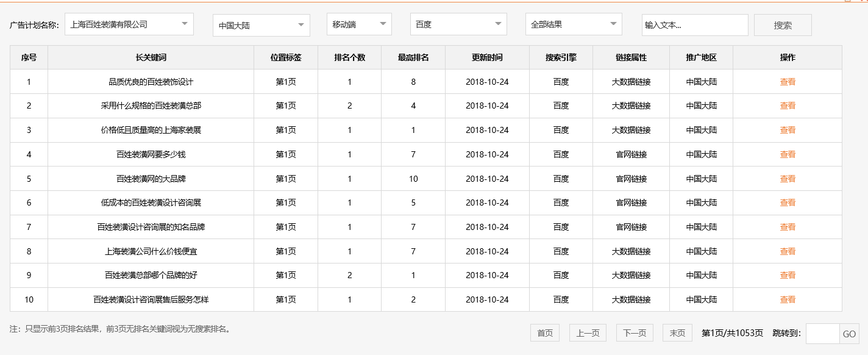
Task: Click the 上一页 previous page button
Action: coord(587,332)
